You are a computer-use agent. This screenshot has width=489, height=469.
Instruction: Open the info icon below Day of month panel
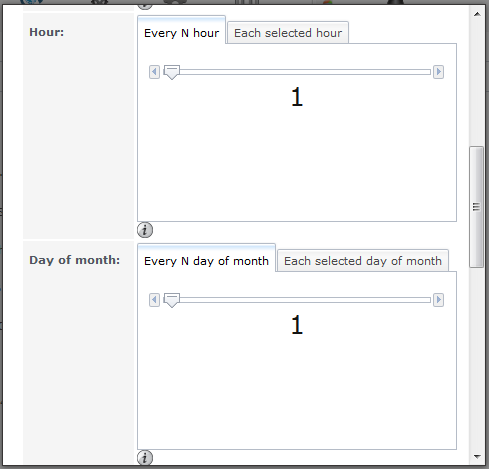click(x=145, y=458)
